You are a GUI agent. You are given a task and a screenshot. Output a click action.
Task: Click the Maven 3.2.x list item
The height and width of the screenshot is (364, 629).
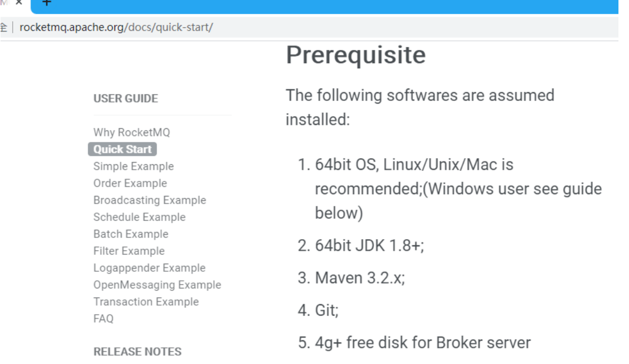(360, 277)
